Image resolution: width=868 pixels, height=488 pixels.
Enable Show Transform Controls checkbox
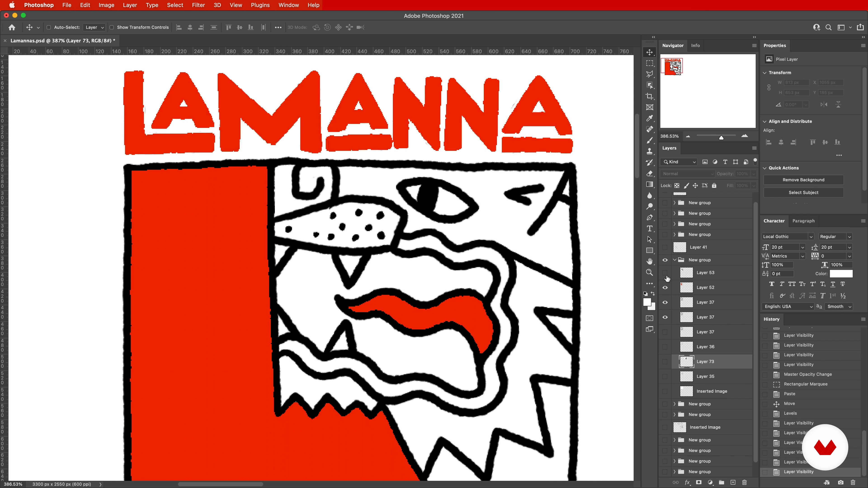[x=111, y=27]
